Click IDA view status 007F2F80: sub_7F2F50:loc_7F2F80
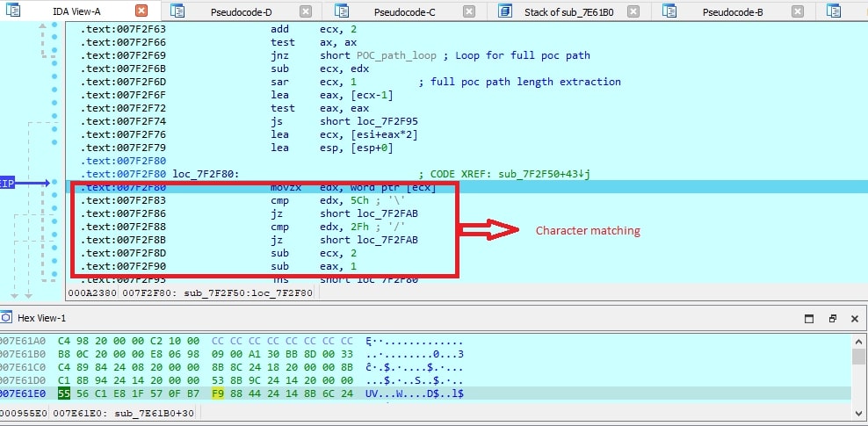 (x=217, y=292)
